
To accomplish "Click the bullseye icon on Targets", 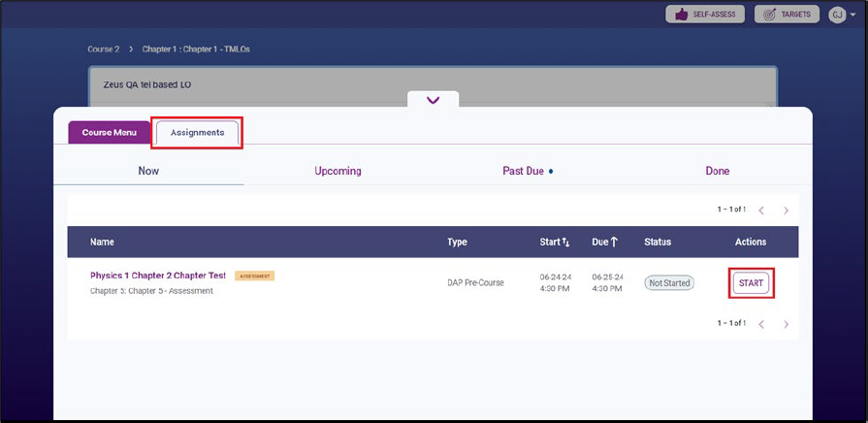I will click(x=770, y=15).
